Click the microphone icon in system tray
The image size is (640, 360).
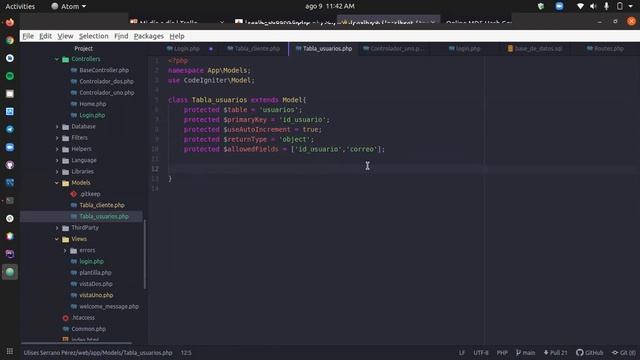[607, 6]
